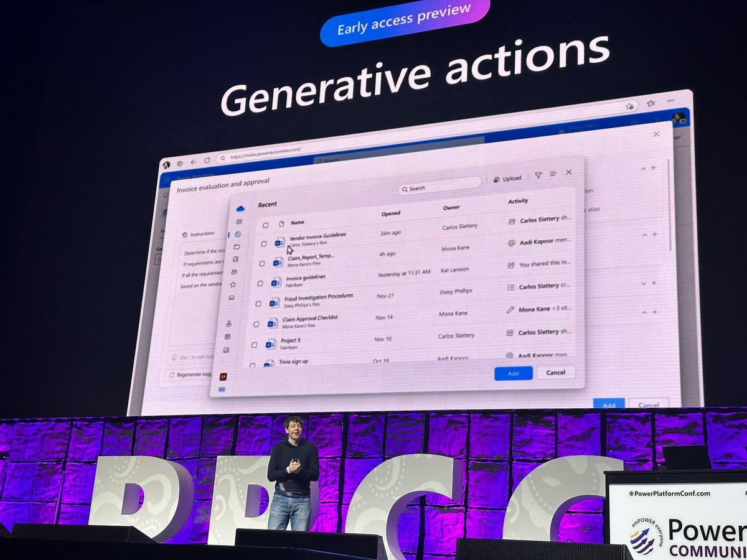Open OneDrive cloud icon in file picker sidebar
This screenshot has height=560, width=747.
241,208
